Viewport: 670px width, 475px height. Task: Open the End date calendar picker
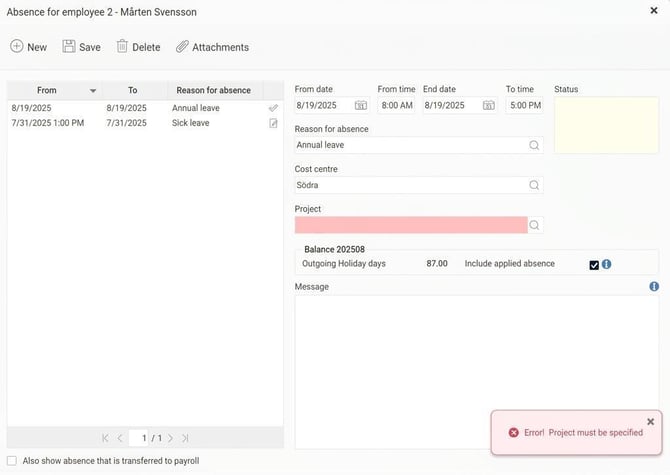click(489, 105)
